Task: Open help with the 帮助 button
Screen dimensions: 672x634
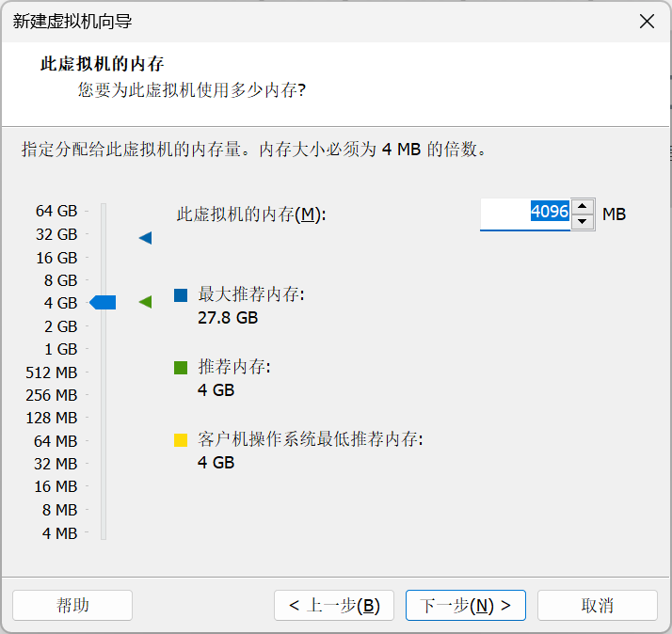Action: point(72,606)
